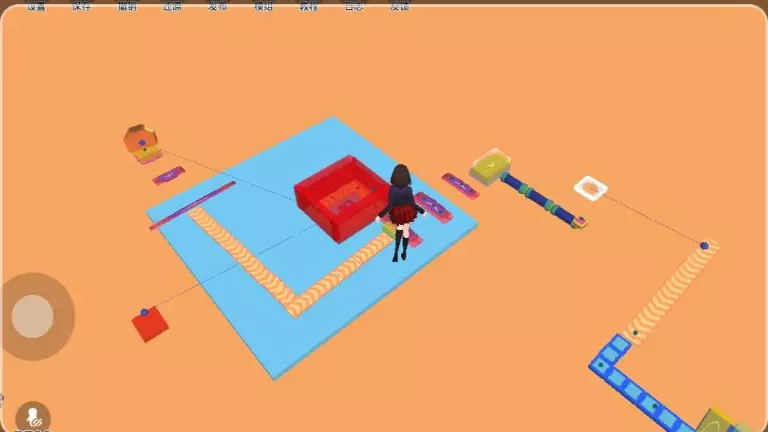Open the 模组 module menu item
The image size is (768, 432).
(263, 6)
